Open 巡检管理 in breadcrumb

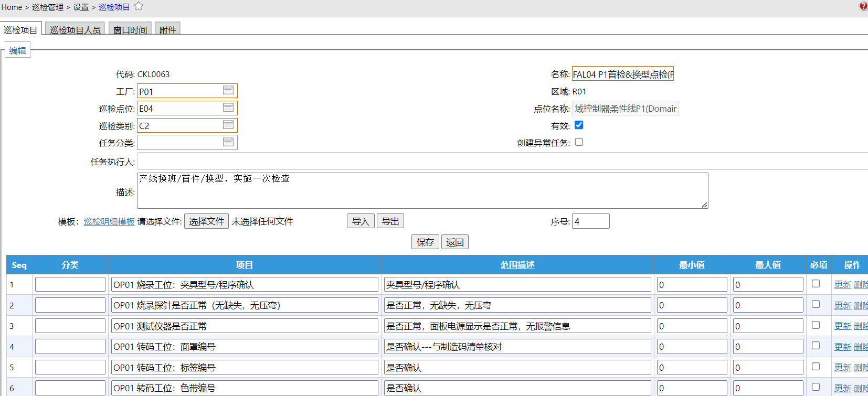coord(48,7)
